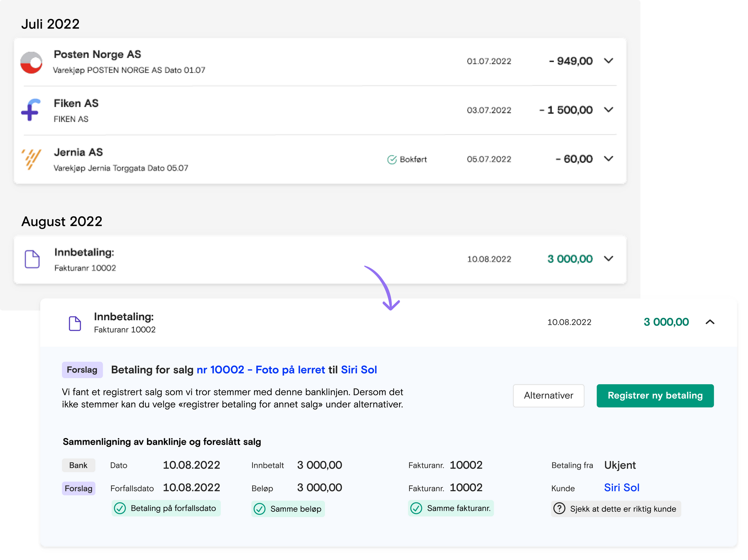This screenshot has width=748, height=560.
Task: Click question mark icon next to riktig kunde
Action: pyautogui.click(x=559, y=508)
